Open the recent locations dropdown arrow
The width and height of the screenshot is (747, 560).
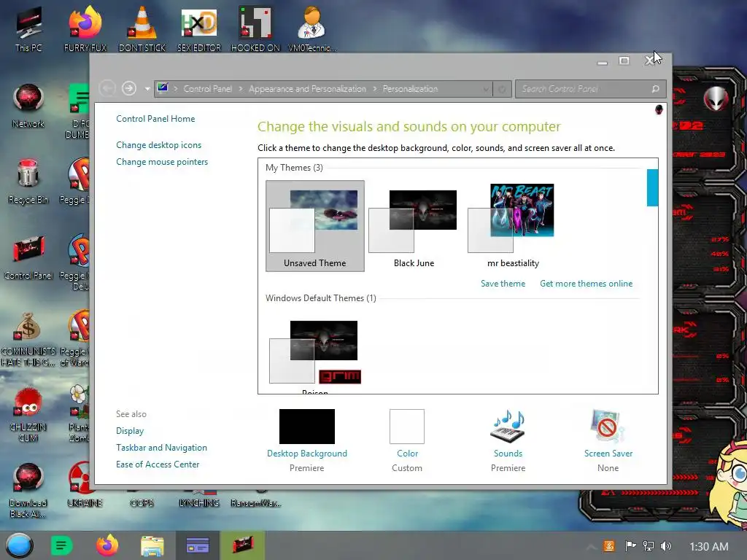coord(147,89)
